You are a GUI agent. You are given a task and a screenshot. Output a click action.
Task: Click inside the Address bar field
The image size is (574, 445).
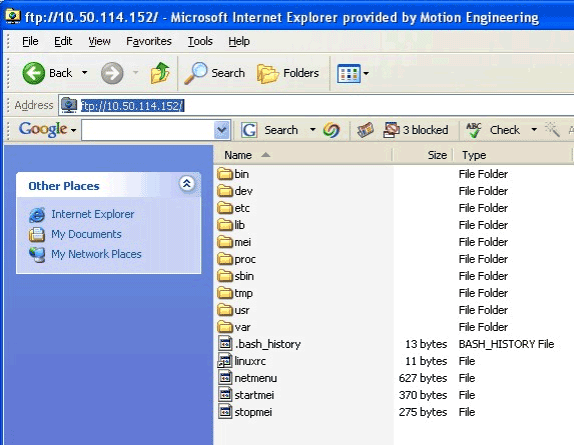point(316,106)
